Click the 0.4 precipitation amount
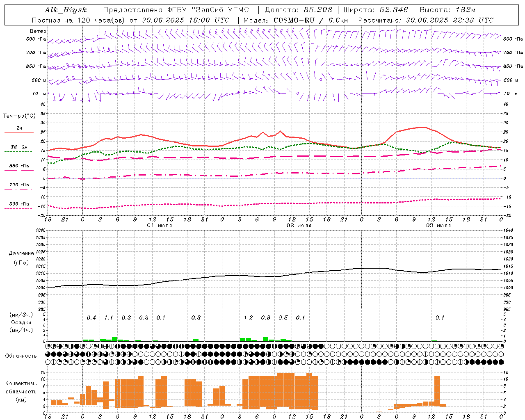The width and height of the screenshot is (525, 420). pos(91,318)
